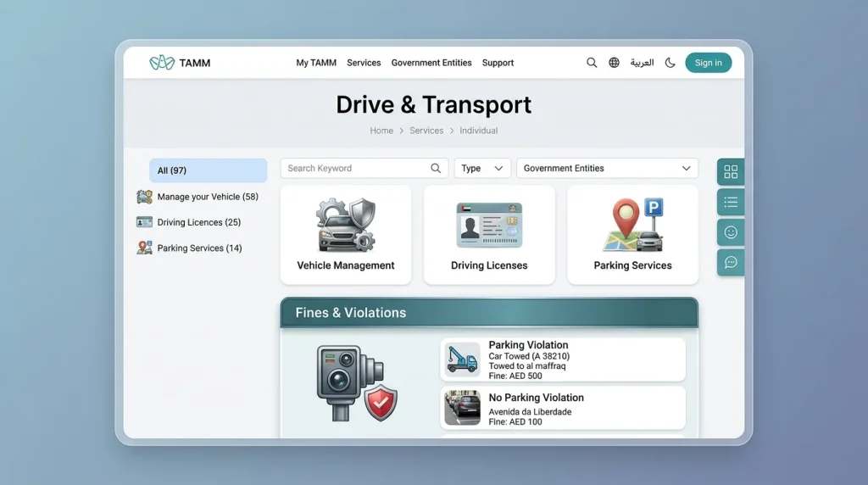Screen dimensions: 868x485
Task: Switch to grid view icon
Action: pyautogui.click(x=731, y=171)
